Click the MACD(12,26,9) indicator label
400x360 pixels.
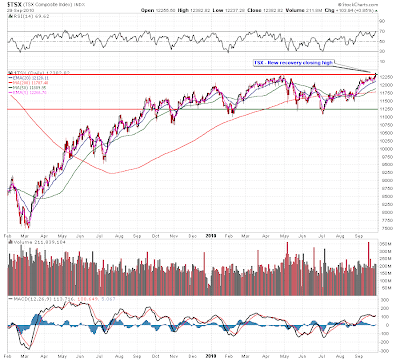(62, 299)
